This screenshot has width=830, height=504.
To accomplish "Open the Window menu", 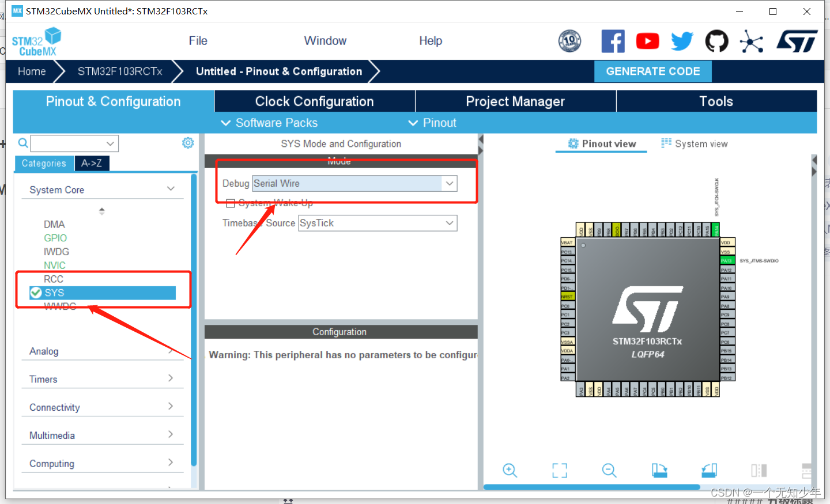I will tap(325, 40).
